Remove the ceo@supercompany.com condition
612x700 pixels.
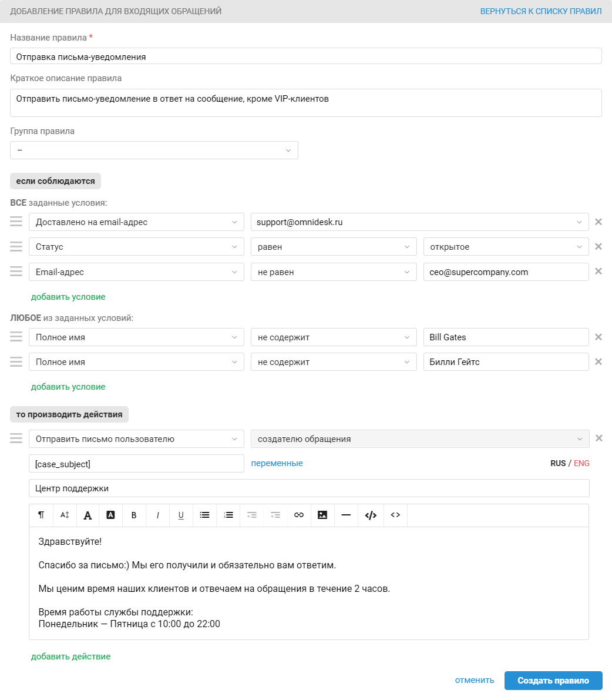click(598, 272)
